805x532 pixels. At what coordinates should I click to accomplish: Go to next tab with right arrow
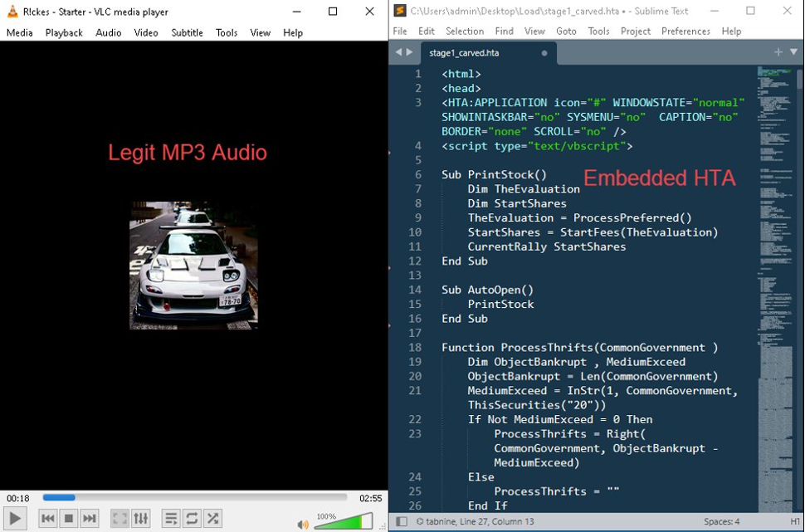(409, 51)
